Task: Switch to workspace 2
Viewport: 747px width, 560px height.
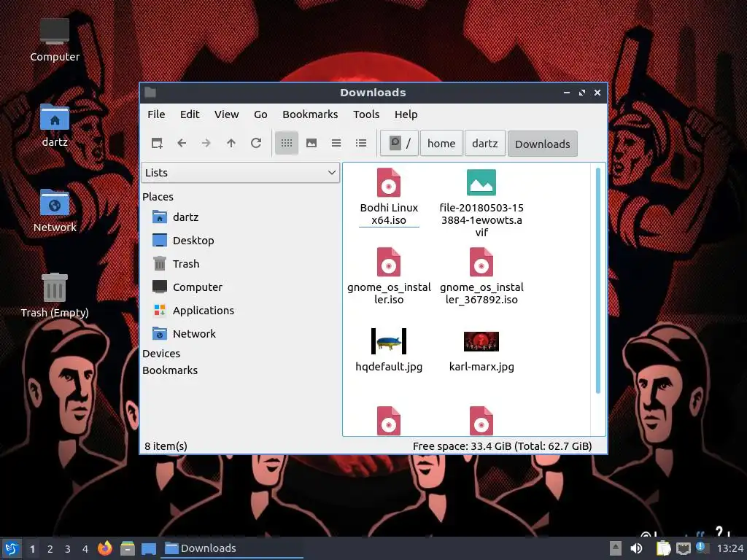Action: (x=50, y=549)
